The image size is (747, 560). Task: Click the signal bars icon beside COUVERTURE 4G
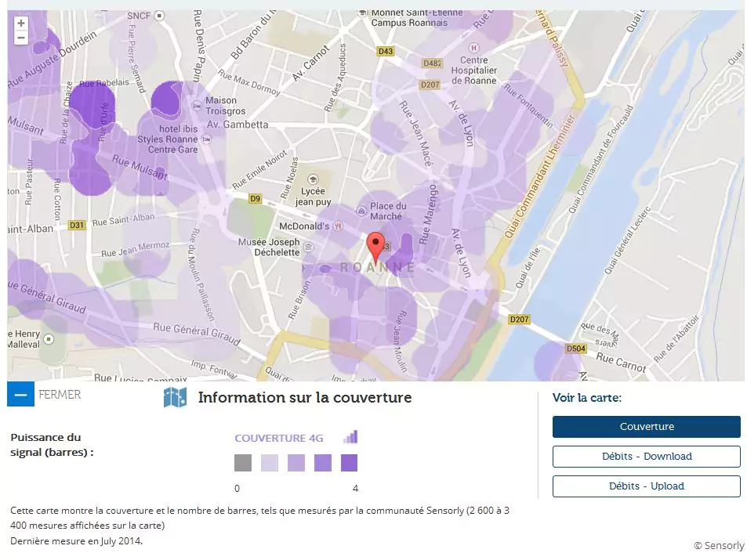point(350,437)
